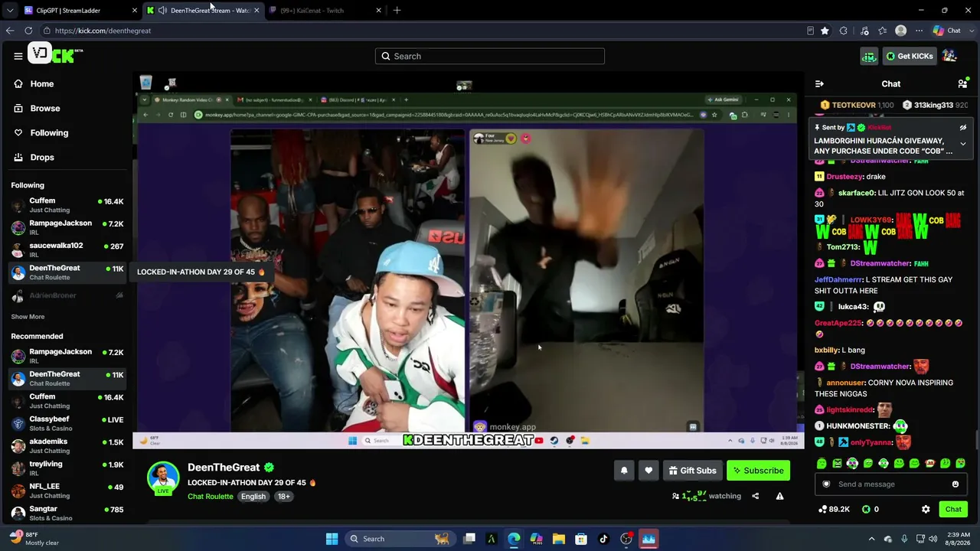Click the green Subscribe button
The image size is (980, 551).
click(x=758, y=471)
